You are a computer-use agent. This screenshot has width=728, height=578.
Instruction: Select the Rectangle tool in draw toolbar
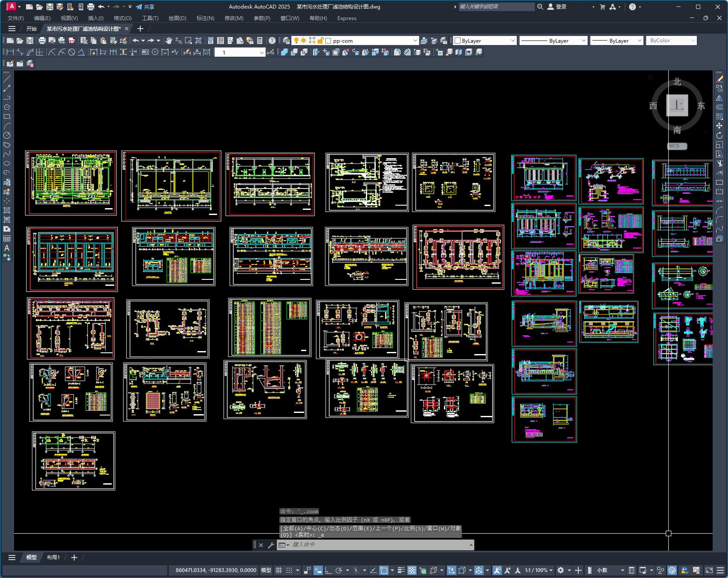pyautogui.click(x=7, y=116)
